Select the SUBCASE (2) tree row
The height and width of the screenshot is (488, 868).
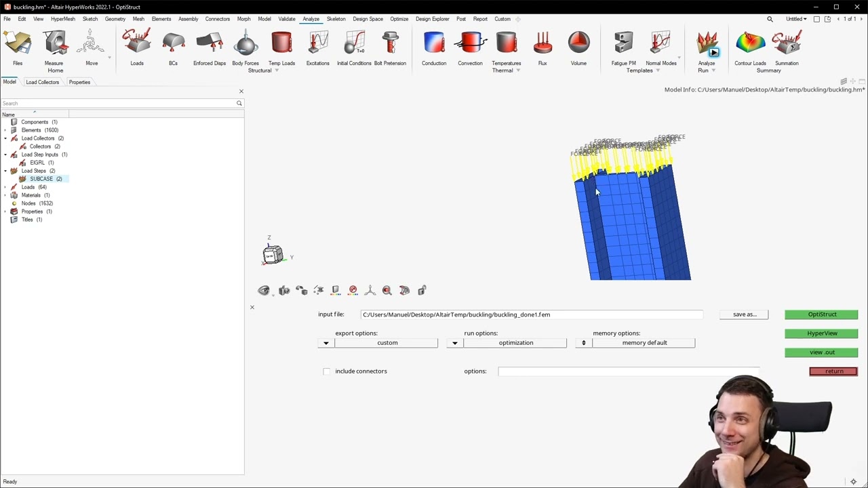[x=41, y=179]
